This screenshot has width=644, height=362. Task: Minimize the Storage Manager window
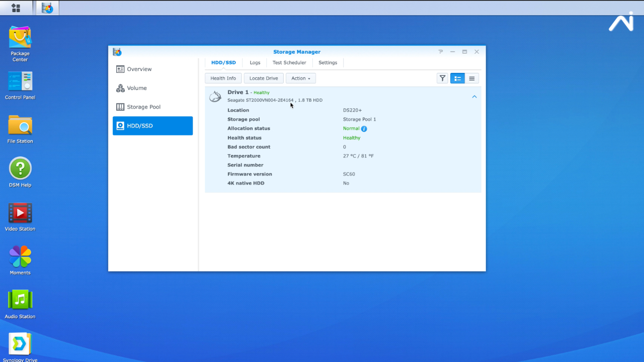pos(452,52)
